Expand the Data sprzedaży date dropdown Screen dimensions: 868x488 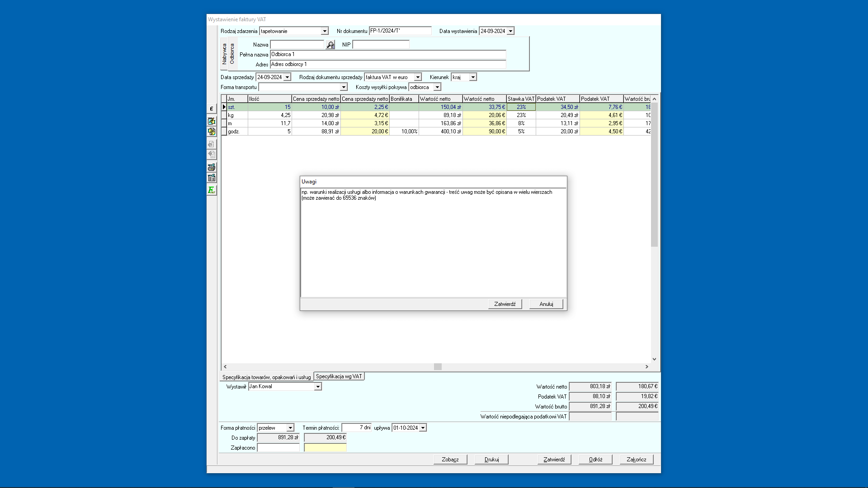coord(287,77)
